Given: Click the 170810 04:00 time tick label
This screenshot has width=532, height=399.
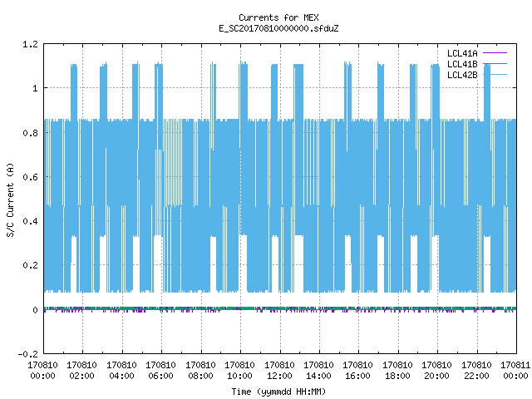Looking at the screenshot, I should pyautogui.click(x=121, y=371).
